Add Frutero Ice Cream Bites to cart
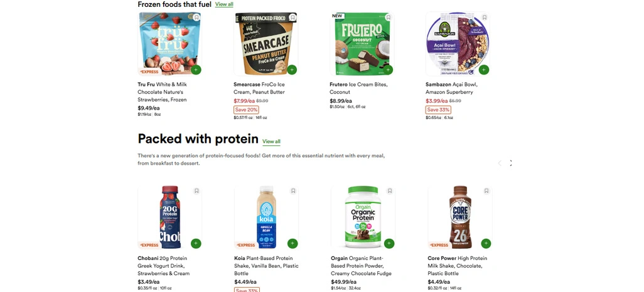This screenshot has height=292, width=644. pyautogui.click(x=388, y=70)
